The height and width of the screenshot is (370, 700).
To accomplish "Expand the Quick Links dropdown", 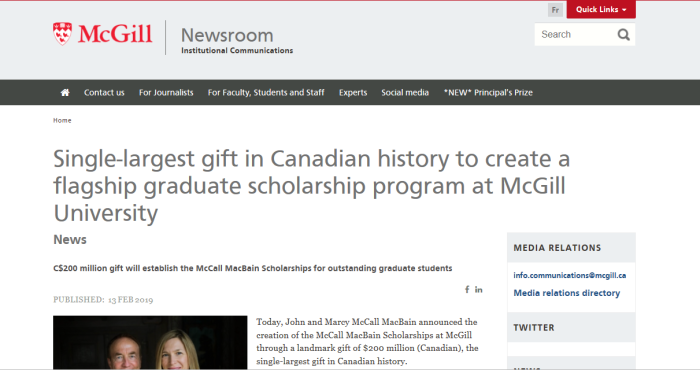I will [601, 9].
